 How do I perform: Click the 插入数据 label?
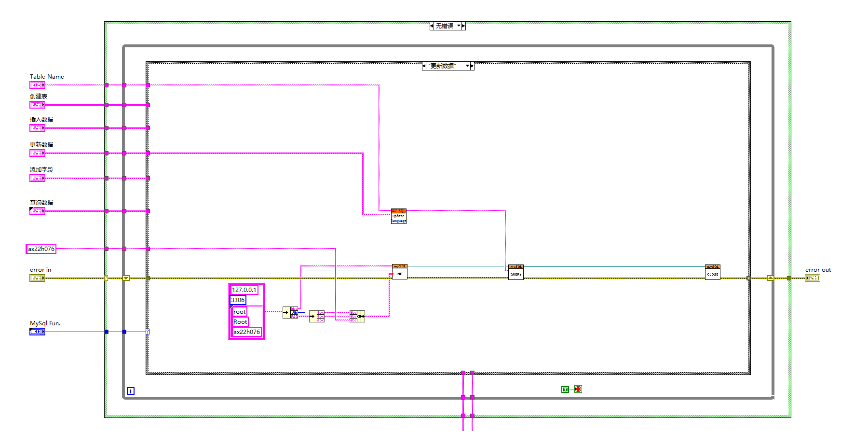(x=41, y=120)
